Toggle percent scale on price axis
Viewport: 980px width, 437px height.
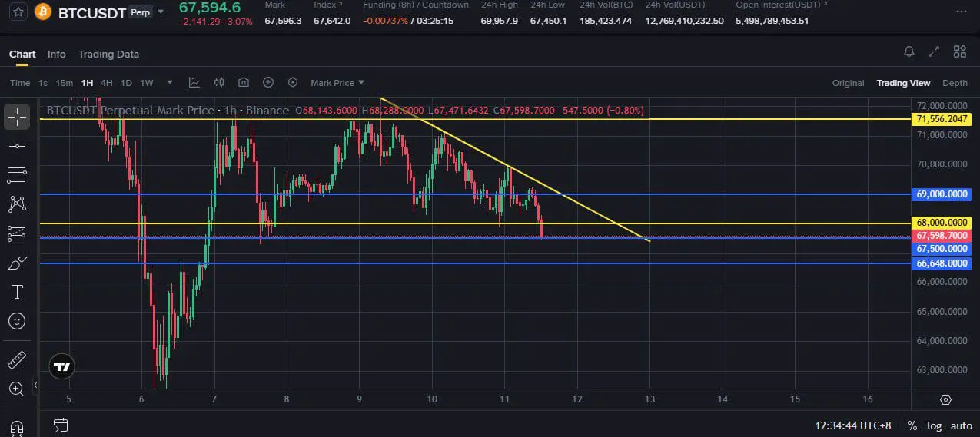[912, 425]
